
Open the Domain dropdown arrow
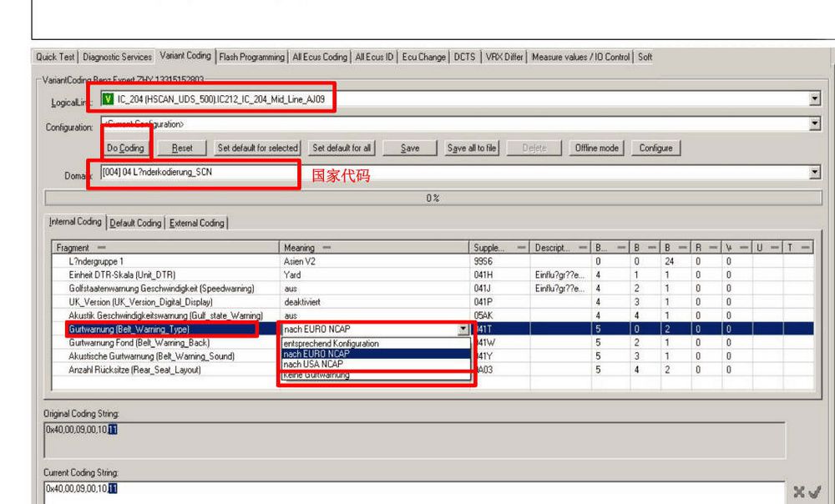[x=815, y=172]
